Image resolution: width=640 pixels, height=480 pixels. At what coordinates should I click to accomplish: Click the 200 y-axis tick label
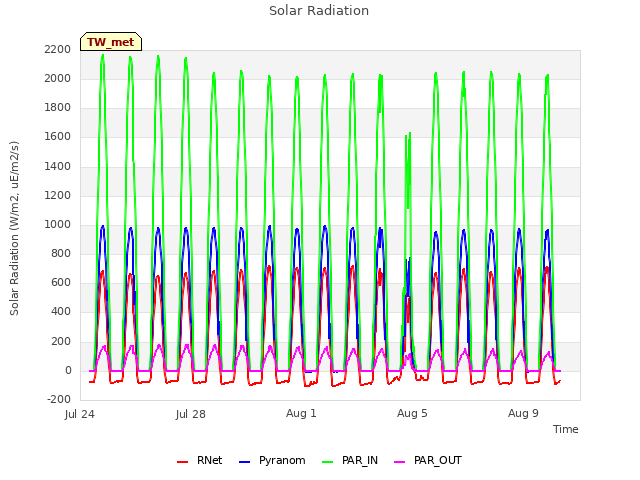click(x=61, y=342)
